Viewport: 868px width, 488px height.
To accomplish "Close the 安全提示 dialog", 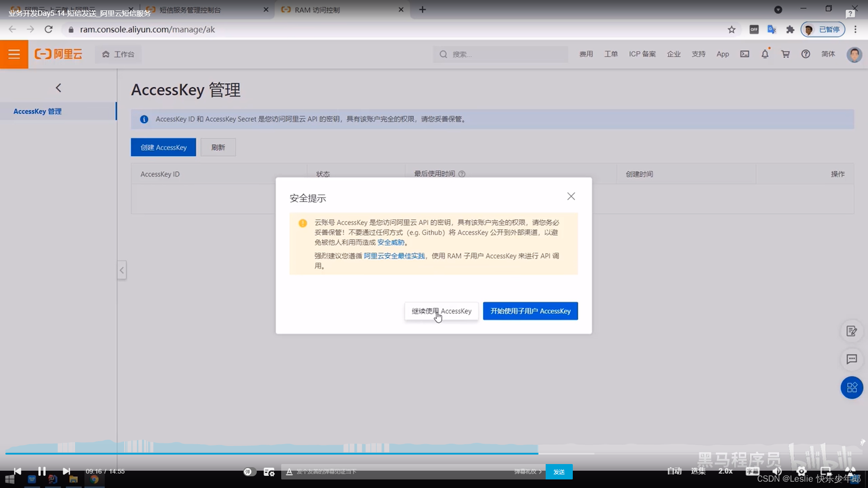I will click(571, 196).
